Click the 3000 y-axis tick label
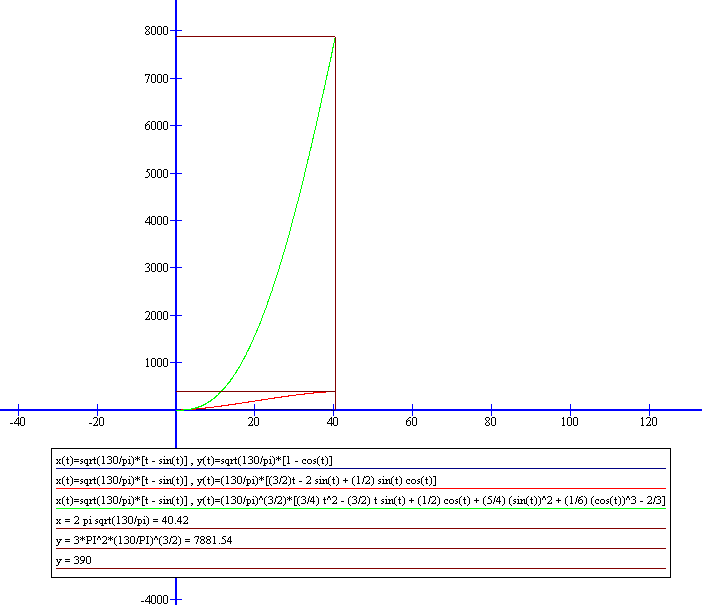The width and height of the screenshot is (702, 605). tap(156, 268)
